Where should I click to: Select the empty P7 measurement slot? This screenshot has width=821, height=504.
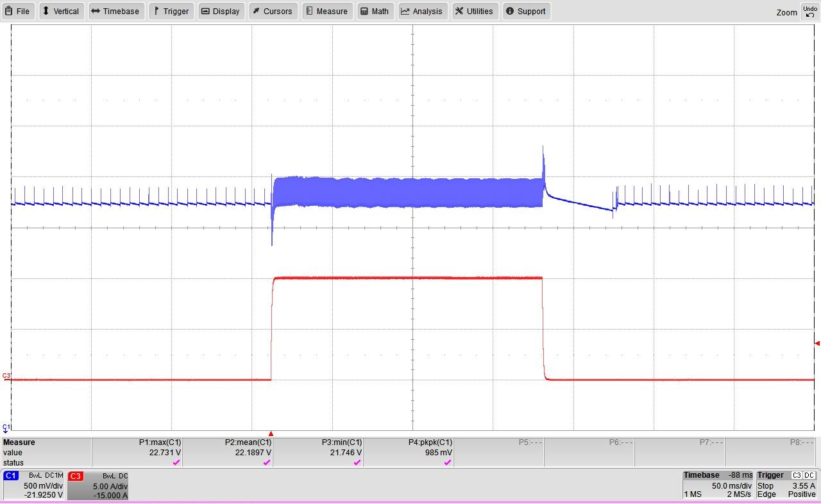(680, 452)
